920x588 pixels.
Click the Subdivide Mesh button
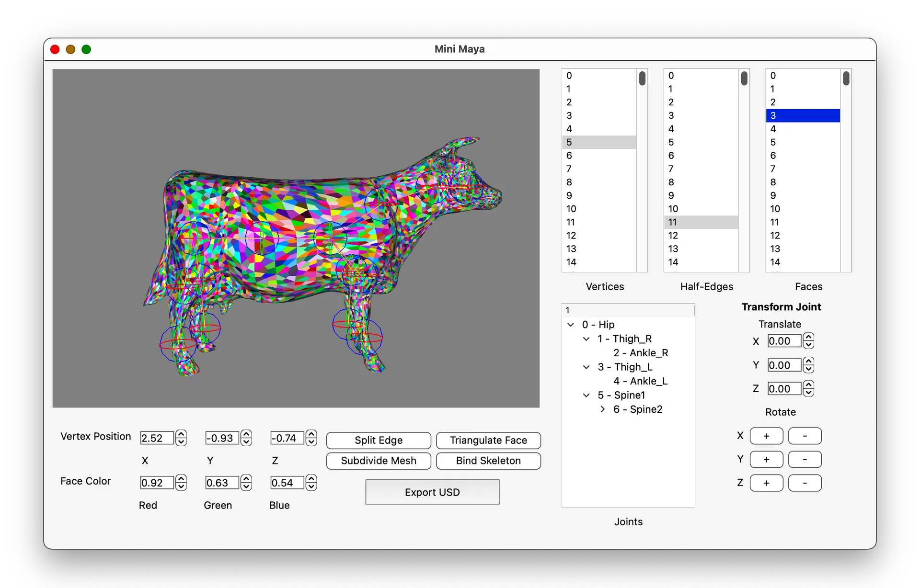tap(378, 461)
